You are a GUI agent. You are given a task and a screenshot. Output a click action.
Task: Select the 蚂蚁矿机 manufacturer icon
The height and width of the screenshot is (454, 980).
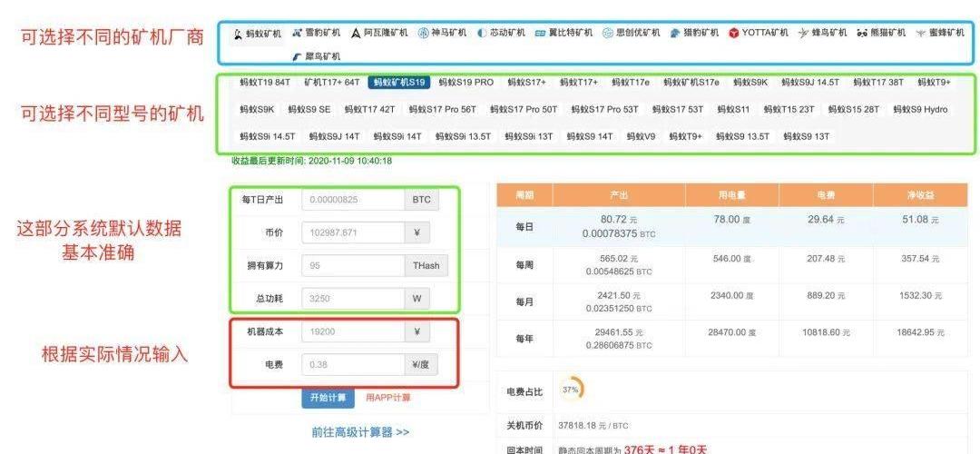click(239, 33)
